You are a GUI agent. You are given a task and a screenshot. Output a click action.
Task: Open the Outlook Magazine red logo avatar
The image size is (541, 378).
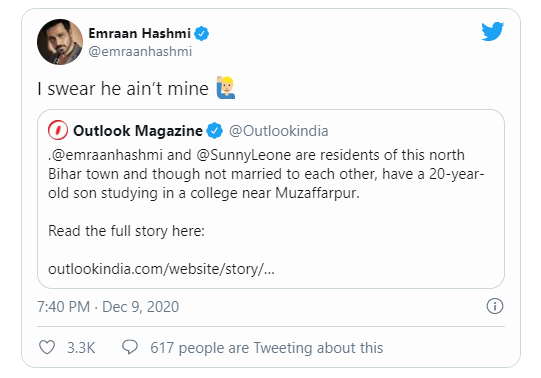pos(58,130)
